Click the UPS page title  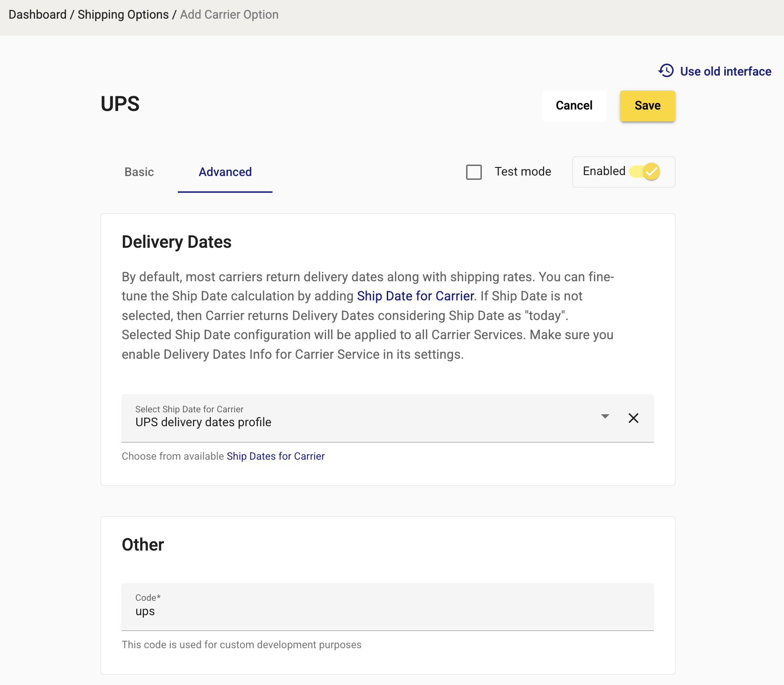120,104
